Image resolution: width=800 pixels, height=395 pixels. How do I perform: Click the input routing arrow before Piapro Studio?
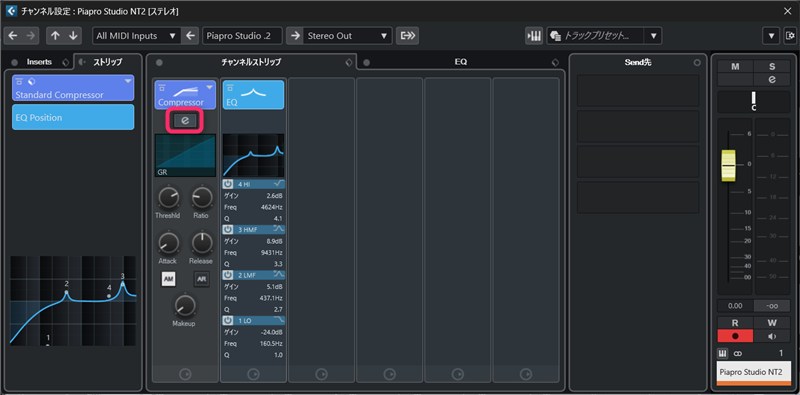[190, 36]
